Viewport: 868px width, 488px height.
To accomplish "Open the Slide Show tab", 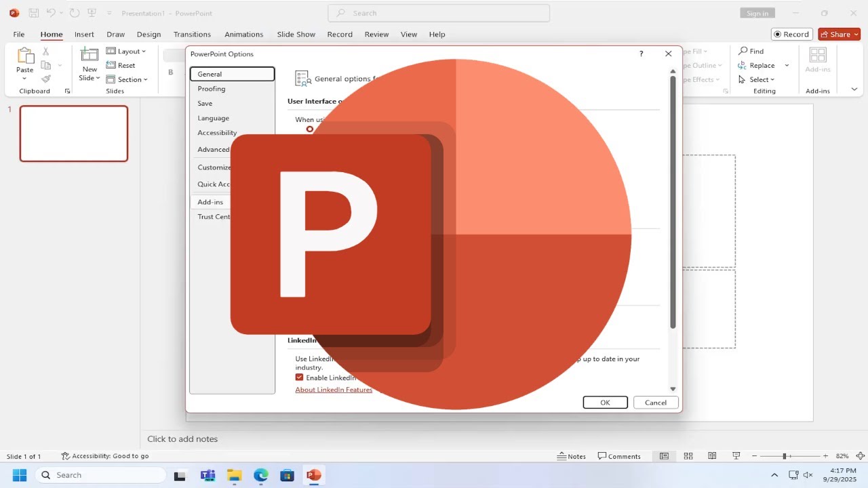I will click(296, 34).
